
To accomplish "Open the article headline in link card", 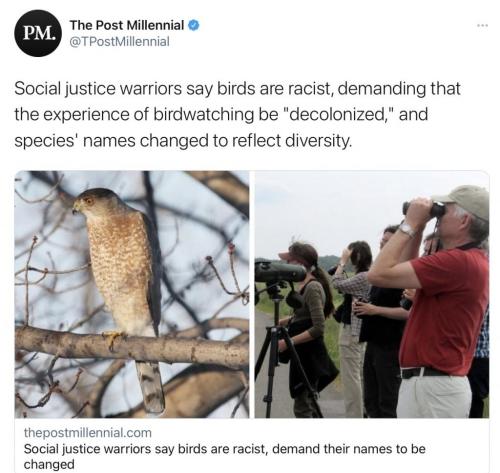I will pos(224,456).
